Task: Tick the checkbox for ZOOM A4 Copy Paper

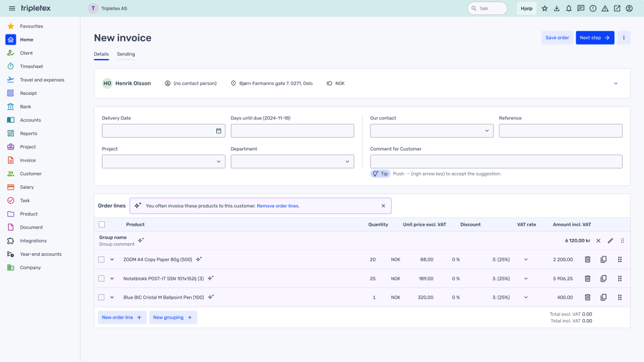Action: coord(101,260)
